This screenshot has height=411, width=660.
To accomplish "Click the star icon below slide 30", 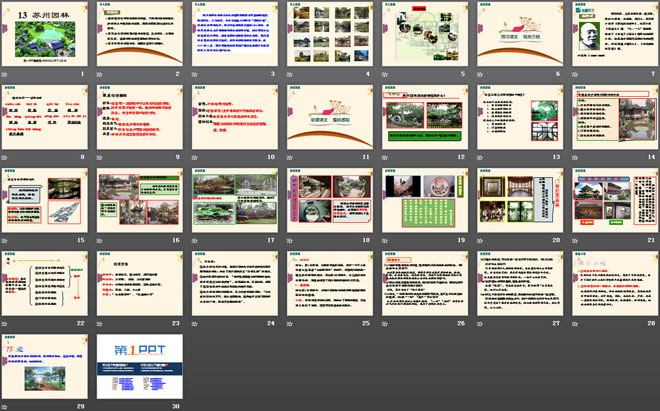I will point(100,405).
